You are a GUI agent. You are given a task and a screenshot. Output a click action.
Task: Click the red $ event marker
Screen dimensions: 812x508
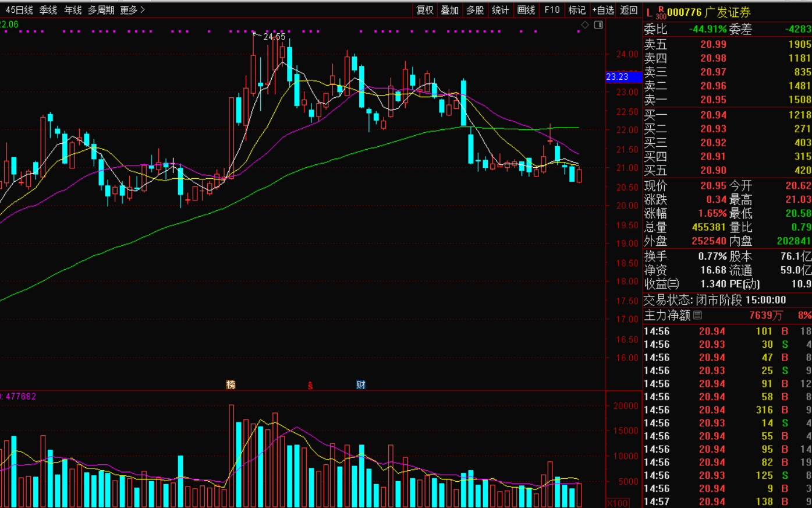click(310, 385)
